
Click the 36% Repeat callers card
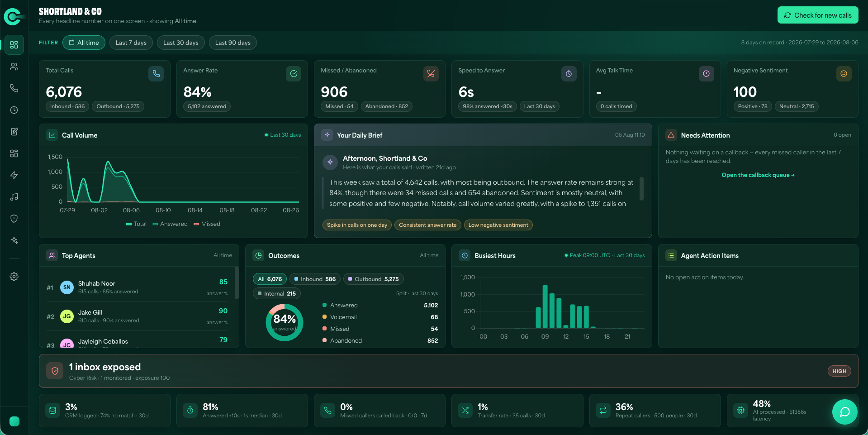[655, 410]
